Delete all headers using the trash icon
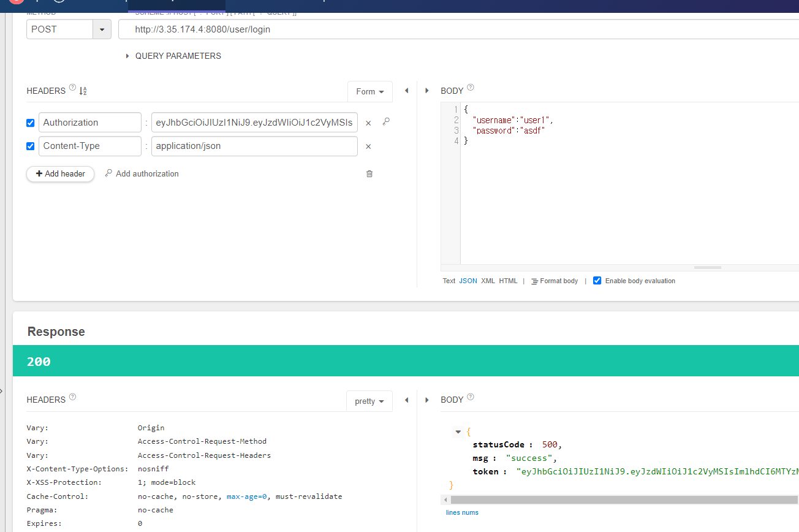The width and height of the screenshot is (799, 532). click(369, 174)
